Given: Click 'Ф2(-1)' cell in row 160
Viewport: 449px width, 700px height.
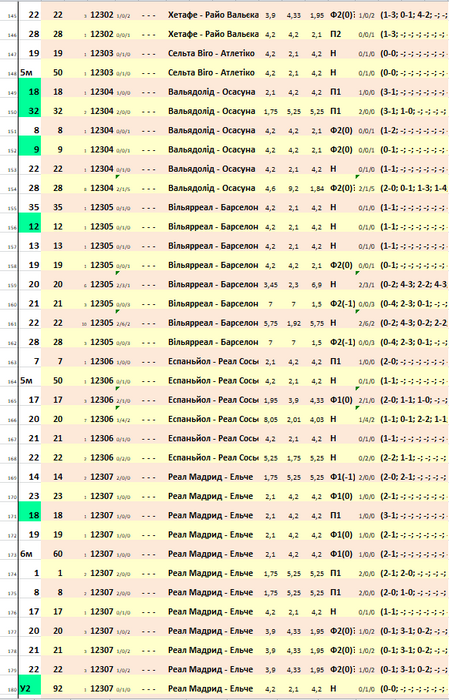Looking at the screenshot, I should click(342, 303).
